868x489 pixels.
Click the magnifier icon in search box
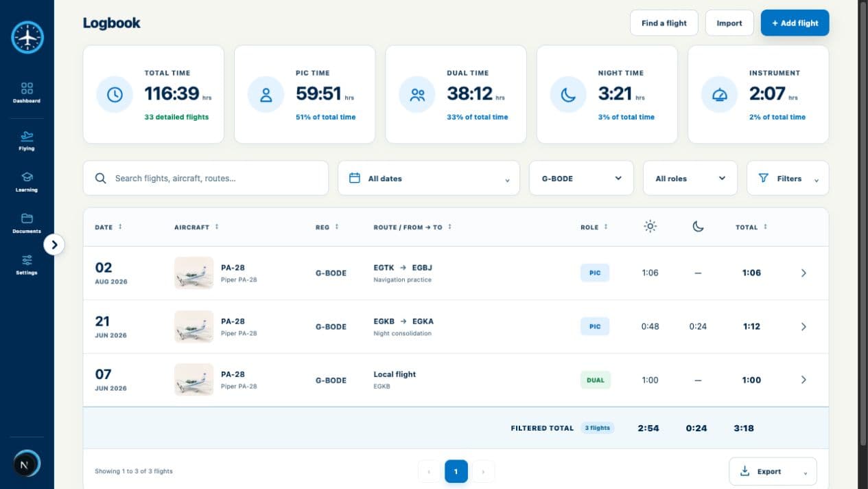[x=100, y=178]
